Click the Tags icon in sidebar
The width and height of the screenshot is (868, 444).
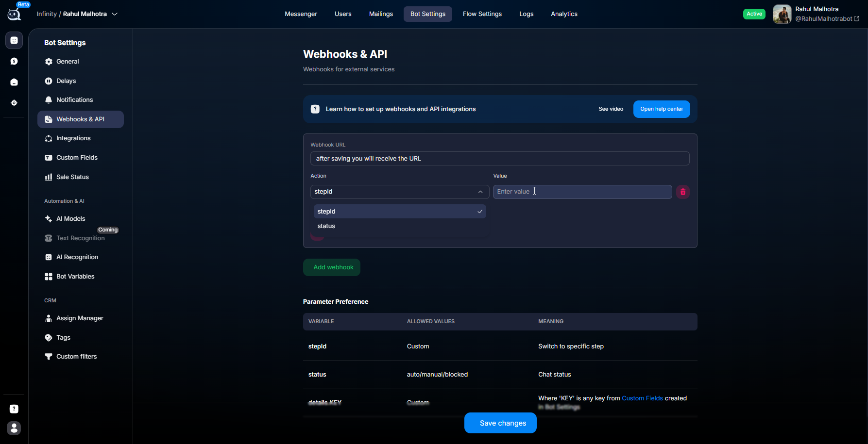49,338
